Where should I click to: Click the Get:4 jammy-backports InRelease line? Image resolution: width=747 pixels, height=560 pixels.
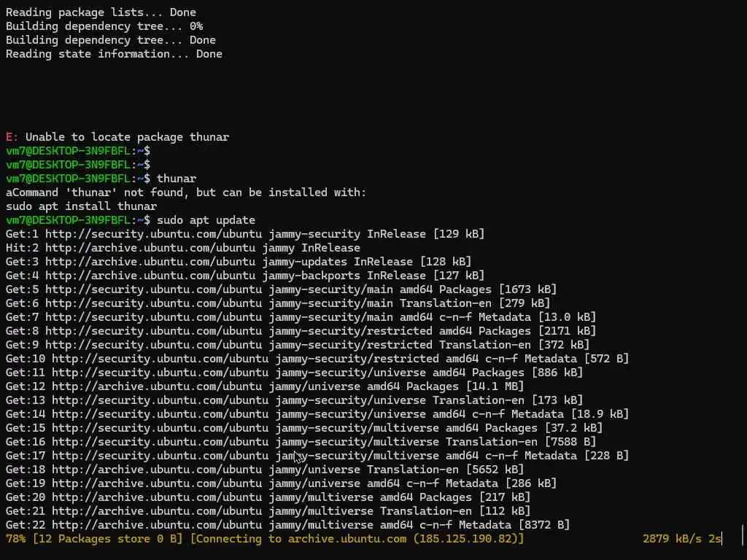(245, 275)
